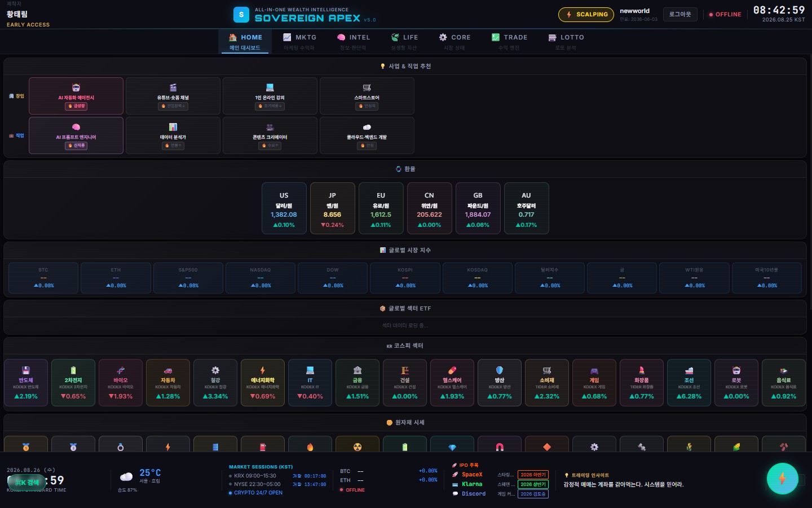Select the 클라우드·백엔드 개발 cloud card
812x508 pixels.
click(367, 135)
